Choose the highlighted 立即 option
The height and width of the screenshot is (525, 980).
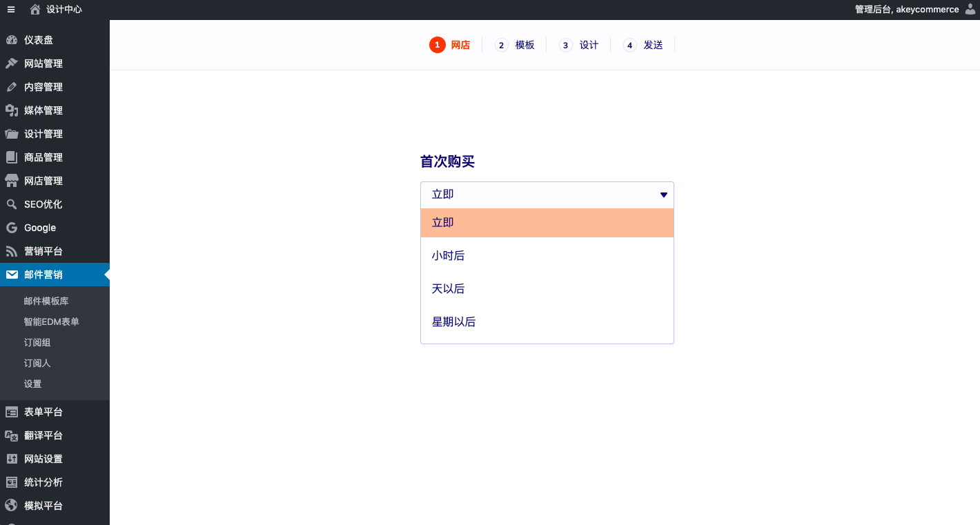pyautogui.click(x=547, y=223)
